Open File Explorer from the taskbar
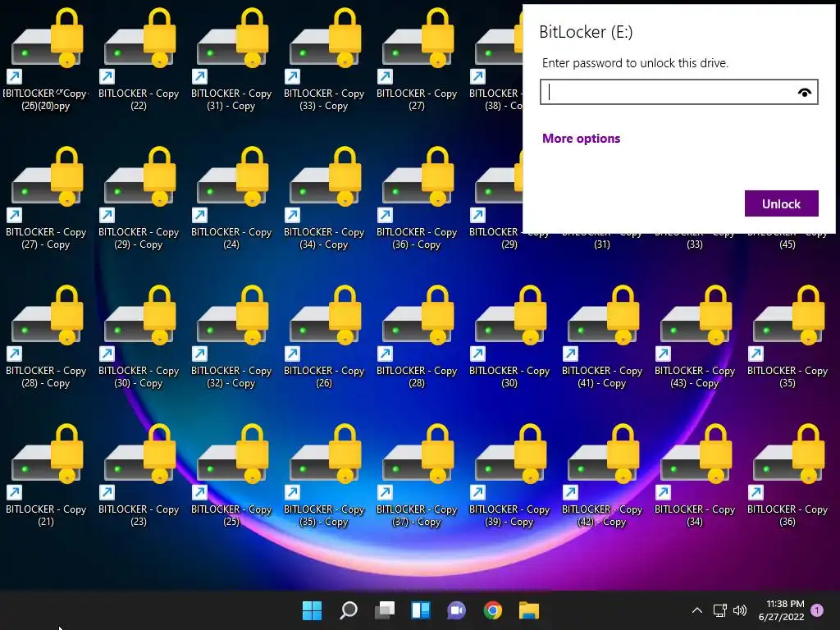The height and width of the screenshot is (630, 840). click(x=529, y=610)
